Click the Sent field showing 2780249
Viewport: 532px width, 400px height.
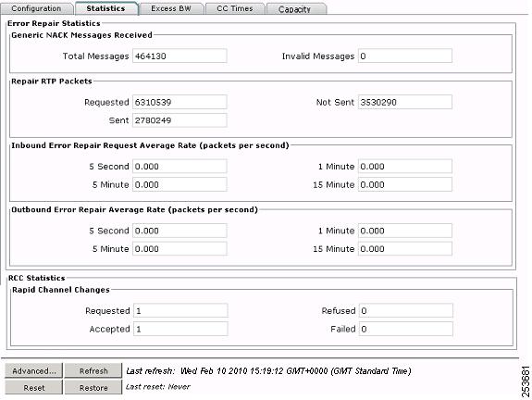[x=179, y=120]
